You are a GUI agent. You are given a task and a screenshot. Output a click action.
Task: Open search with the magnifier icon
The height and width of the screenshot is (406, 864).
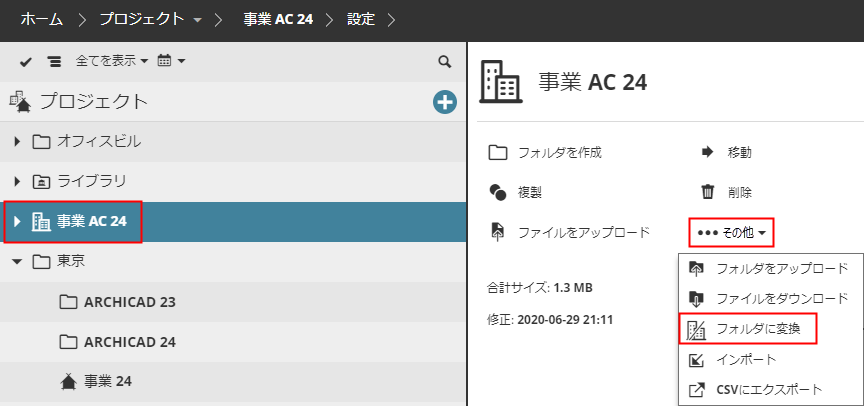[x=445, y=62]
